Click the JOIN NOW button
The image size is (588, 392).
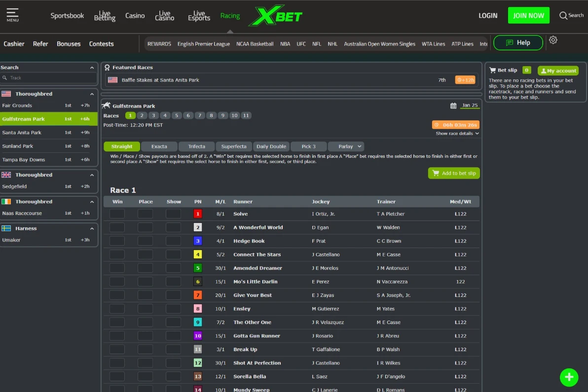point(528,16)
